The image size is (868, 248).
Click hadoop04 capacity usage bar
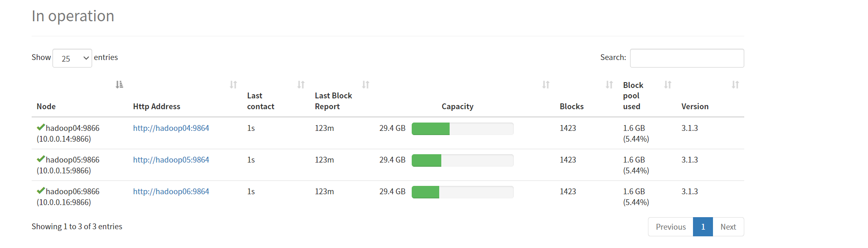[x=463, y=129]
